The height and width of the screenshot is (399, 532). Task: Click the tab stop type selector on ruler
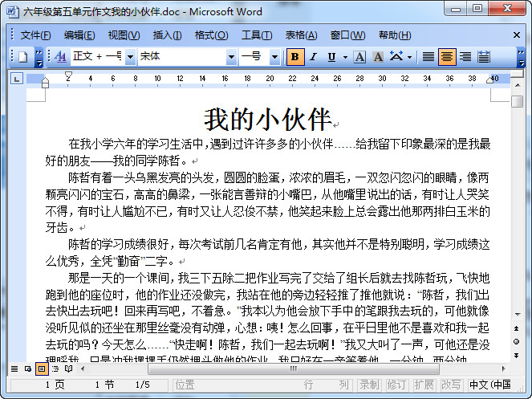pos(17,79)
